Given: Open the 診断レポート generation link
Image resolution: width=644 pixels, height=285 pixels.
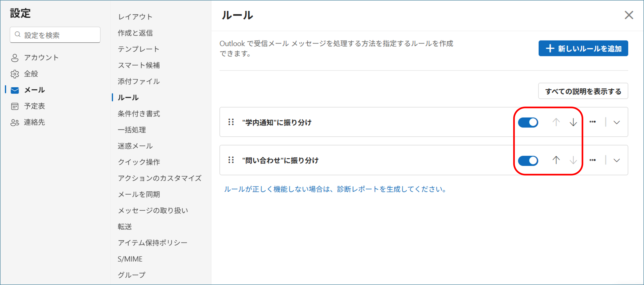Looking at the screenshot, I should pyautogui.click(x=335, y=189).
